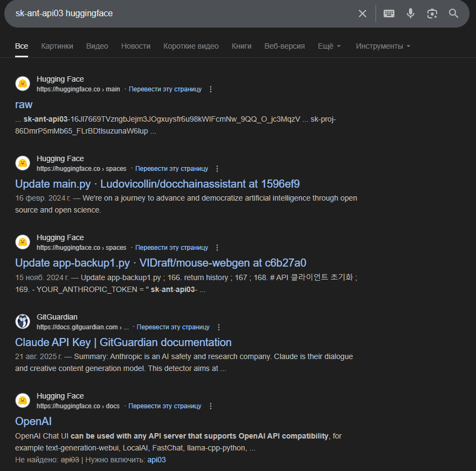Open image search with the camera lens icon

point(432,14)
